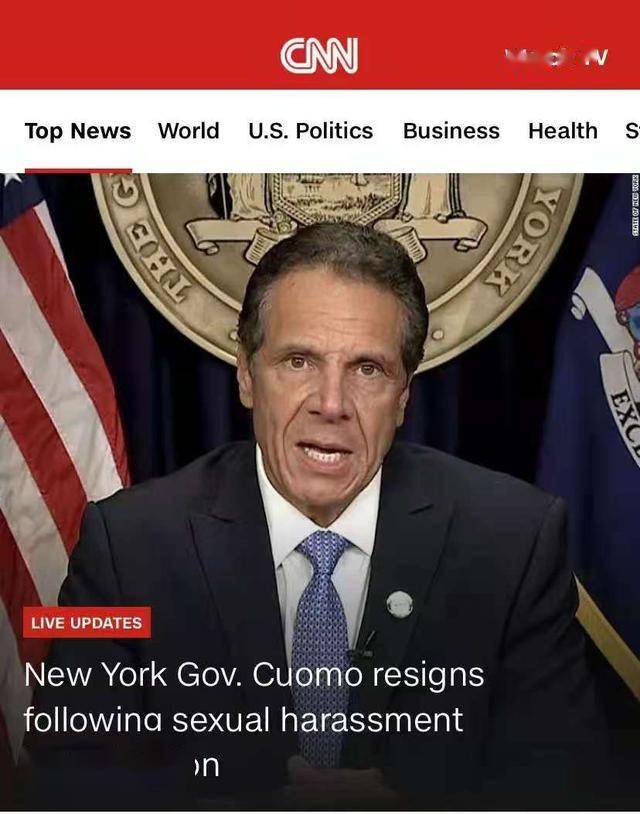
Task: Tap the vertical photo credit text
Action: pyautogui.click(x=636, y=205)
